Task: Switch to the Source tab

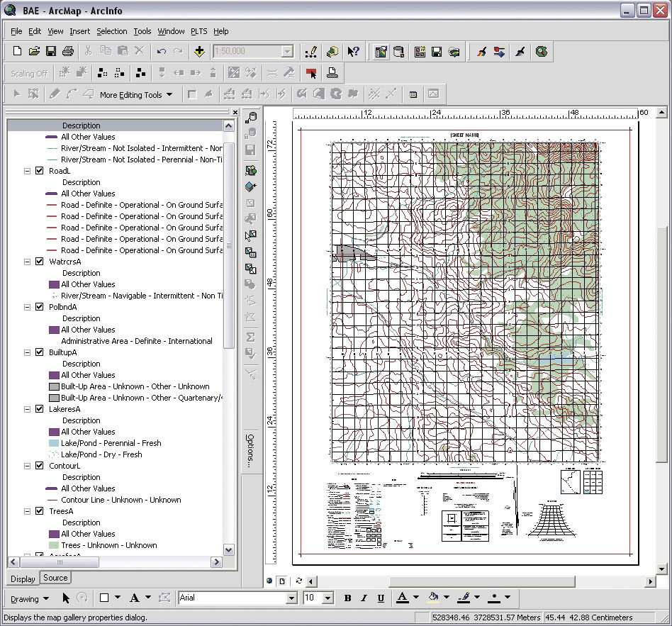Action: click(x=55, y=578)
